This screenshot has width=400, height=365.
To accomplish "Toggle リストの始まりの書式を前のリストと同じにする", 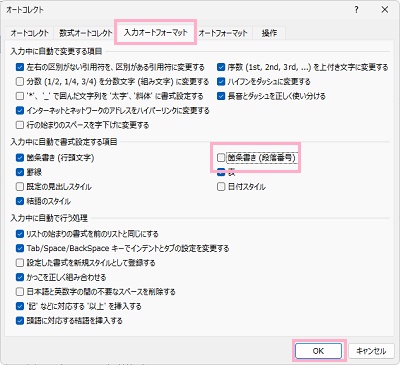I will click(x=20, y=234).
